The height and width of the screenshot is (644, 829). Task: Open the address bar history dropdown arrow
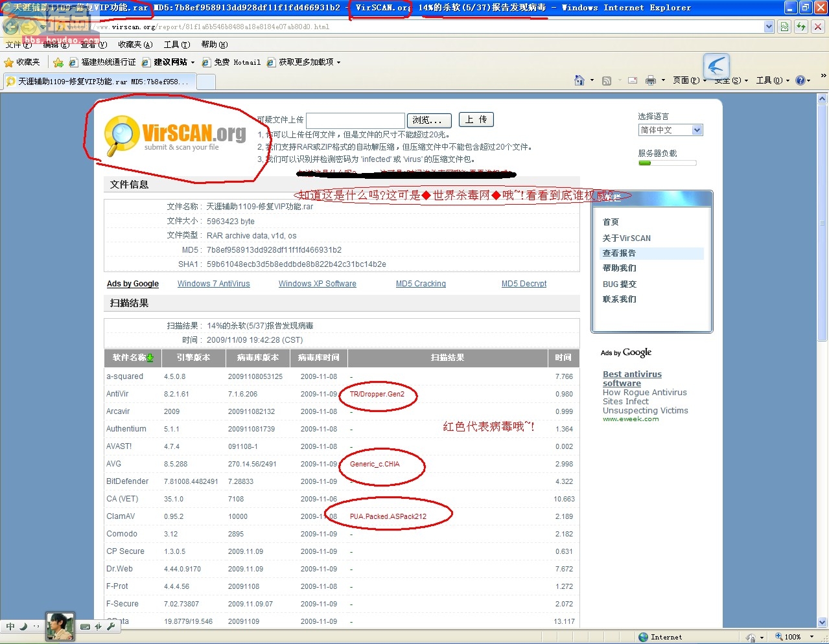click(769, 27)
